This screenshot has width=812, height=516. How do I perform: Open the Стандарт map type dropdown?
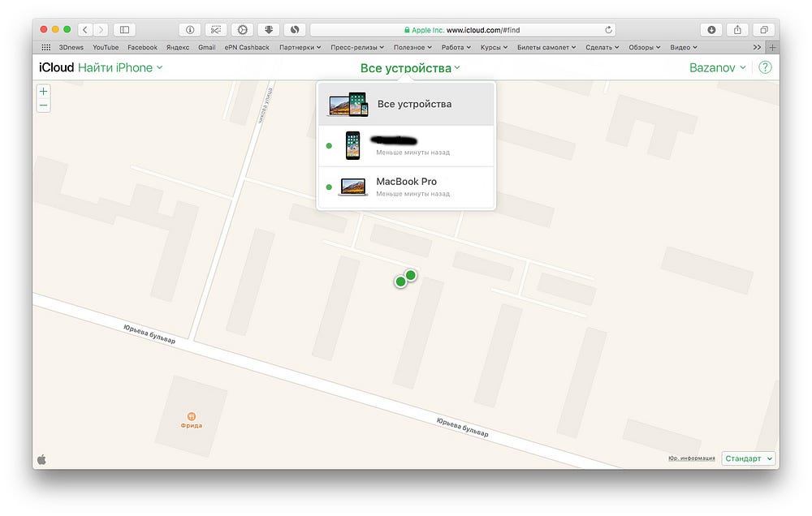point(749,458)
